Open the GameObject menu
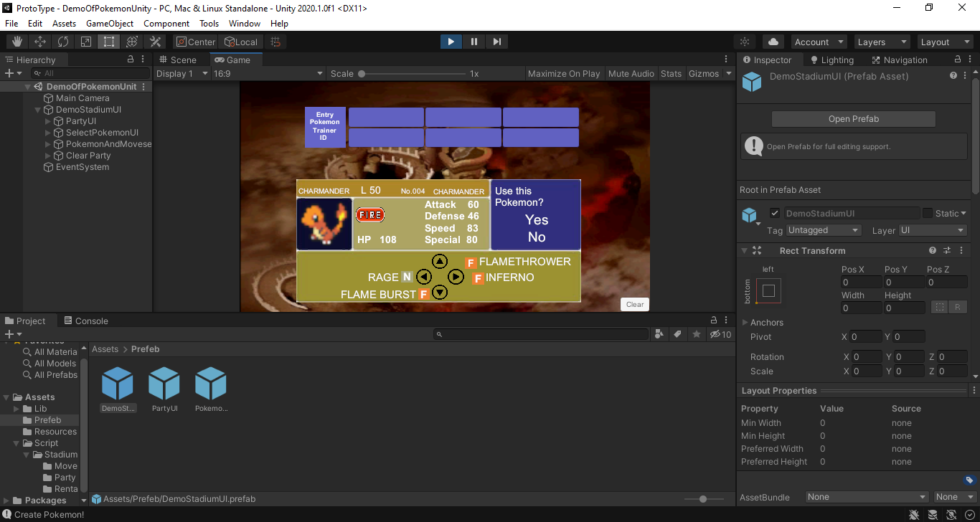This screenshot has width=980, height=522. (110, 23)
